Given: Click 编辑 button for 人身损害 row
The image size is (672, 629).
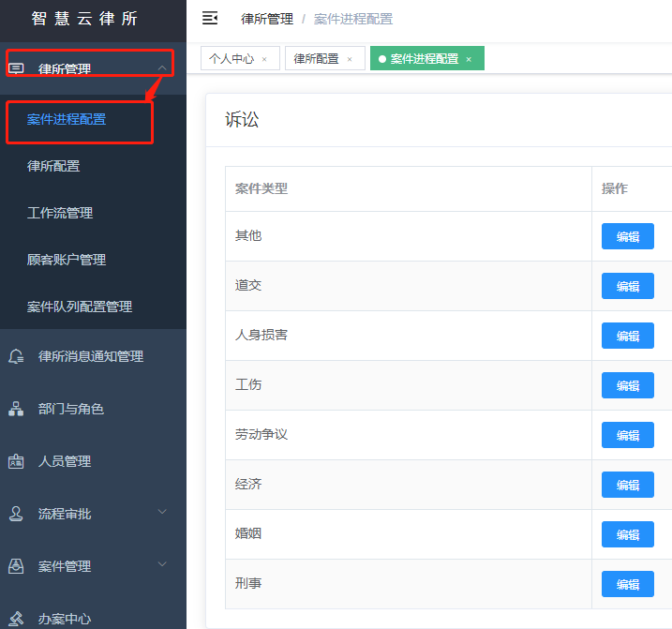Looking at the screenshot, I should (627, 336).
